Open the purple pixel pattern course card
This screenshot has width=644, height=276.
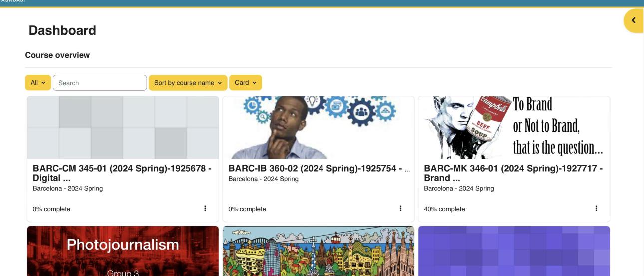[x=514, y=251]
